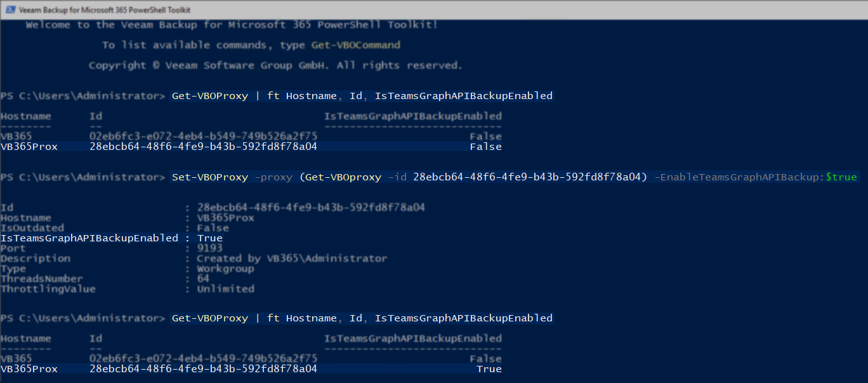The width and height of the screenshot is (868, 383).
Task: Click the Veeam Software Group copyright line
Action: [276, 65]
